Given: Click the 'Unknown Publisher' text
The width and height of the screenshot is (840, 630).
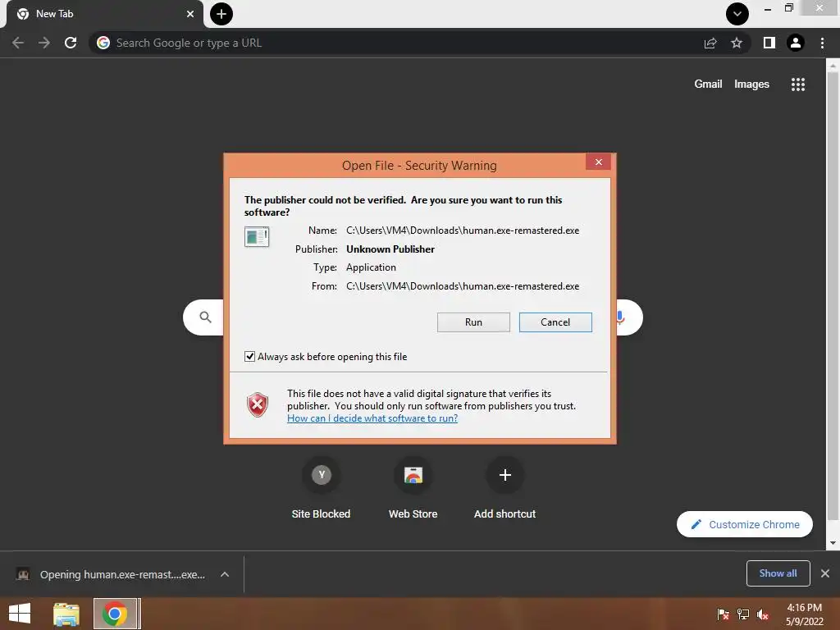Looking at the screenshot, I should tap(390, 249).
